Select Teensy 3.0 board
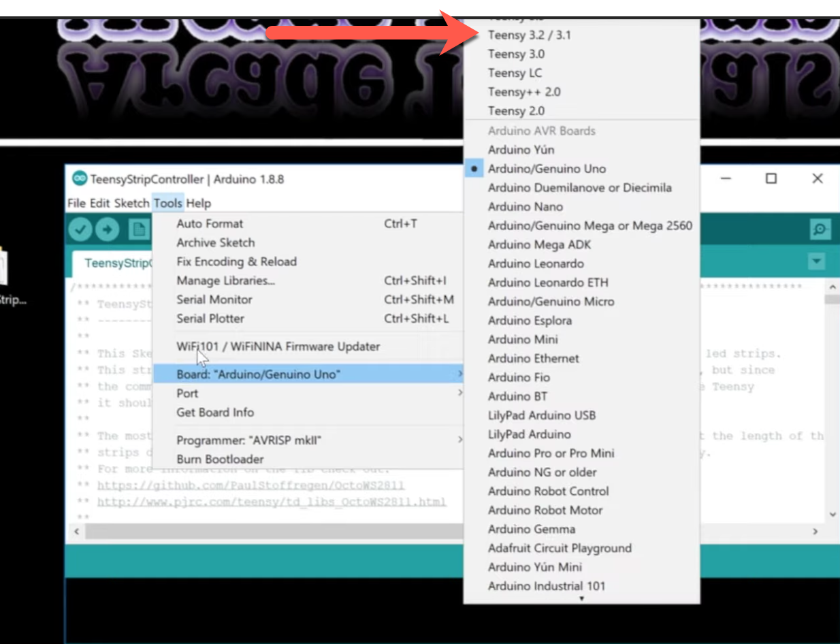Viewport: 840px width, 644px height. [582, 54]
